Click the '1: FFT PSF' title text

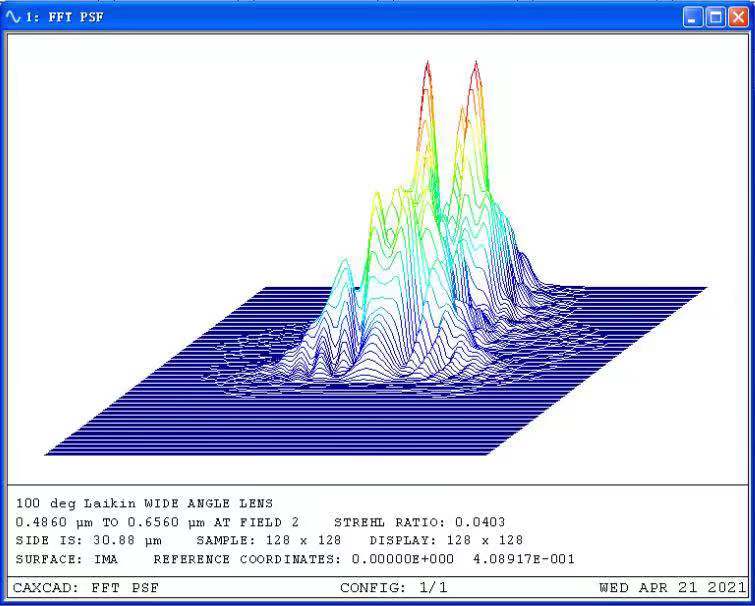click(x=64, y=17)
